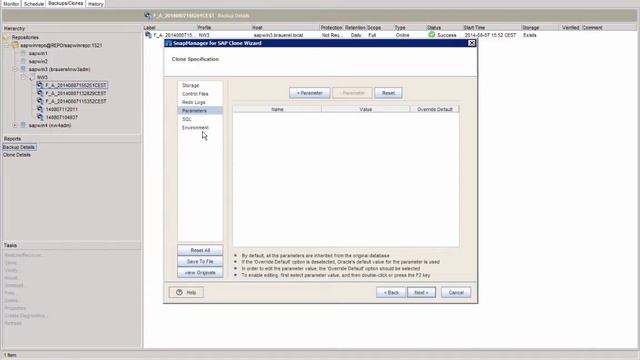Click the Override Default column header

pyautogui.click(x=435, y=109)
